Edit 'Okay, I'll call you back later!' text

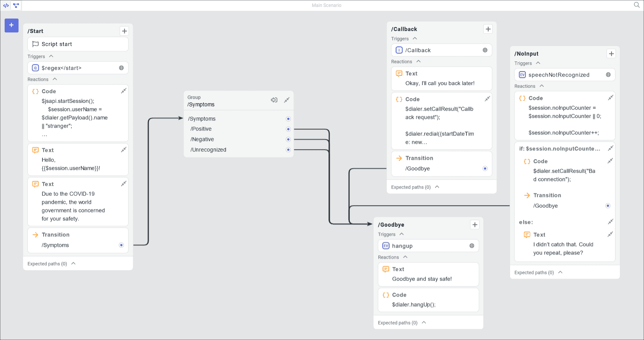tap(442, 78)
